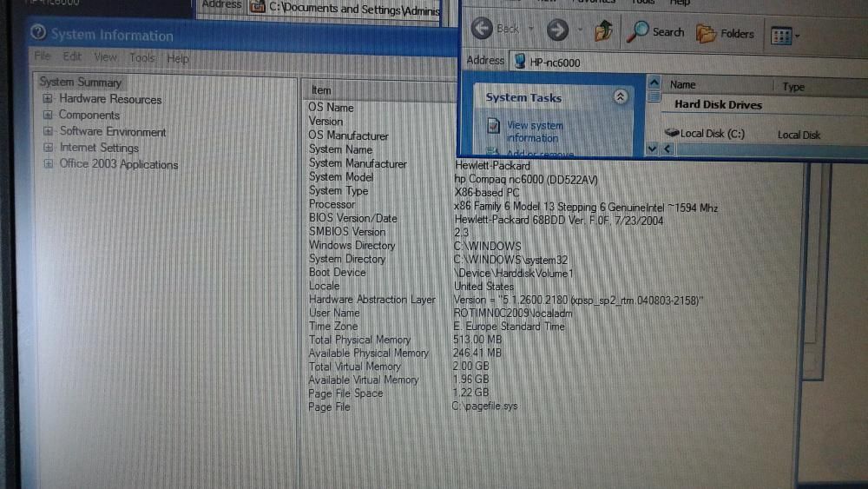Open the Tools menu in System Information

point(141,57)
